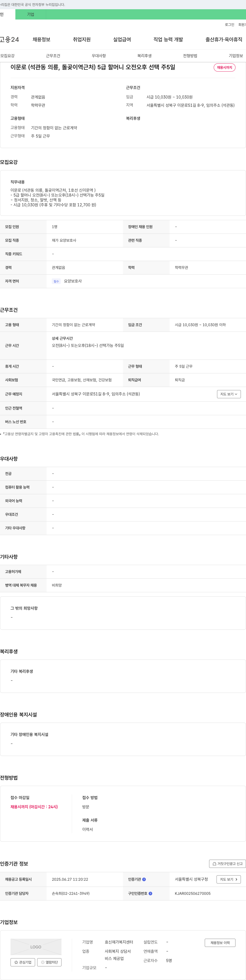Click the 채용시까지 badge
246x980 pixels.
point(224,67)
